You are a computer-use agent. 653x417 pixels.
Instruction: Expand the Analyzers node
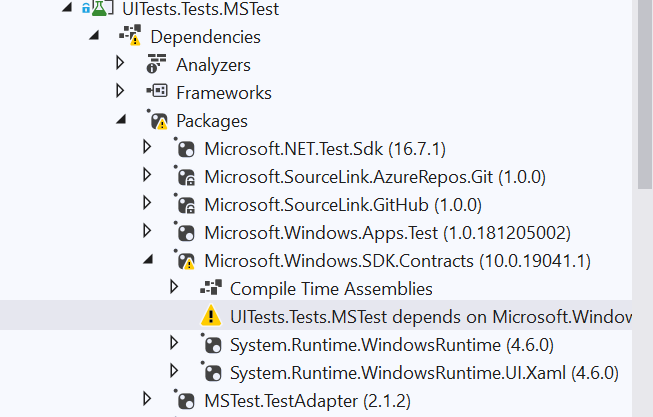[x=121, y=64]
